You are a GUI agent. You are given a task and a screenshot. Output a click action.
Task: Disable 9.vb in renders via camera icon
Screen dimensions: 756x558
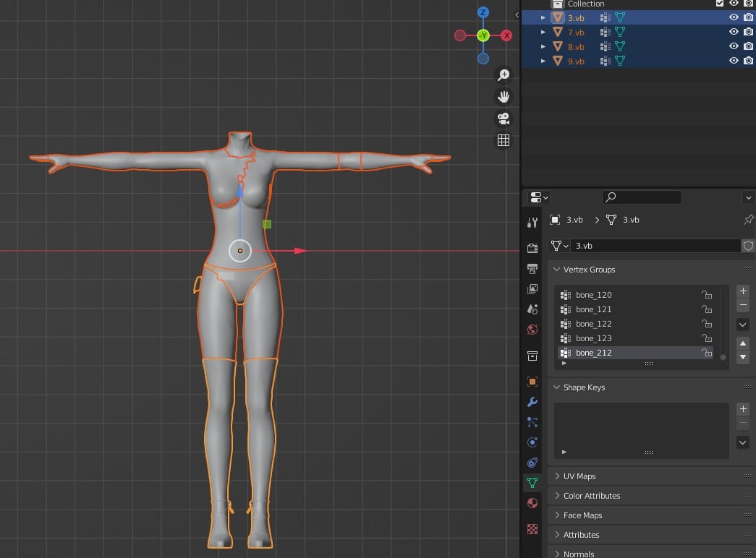click(748, 61)
